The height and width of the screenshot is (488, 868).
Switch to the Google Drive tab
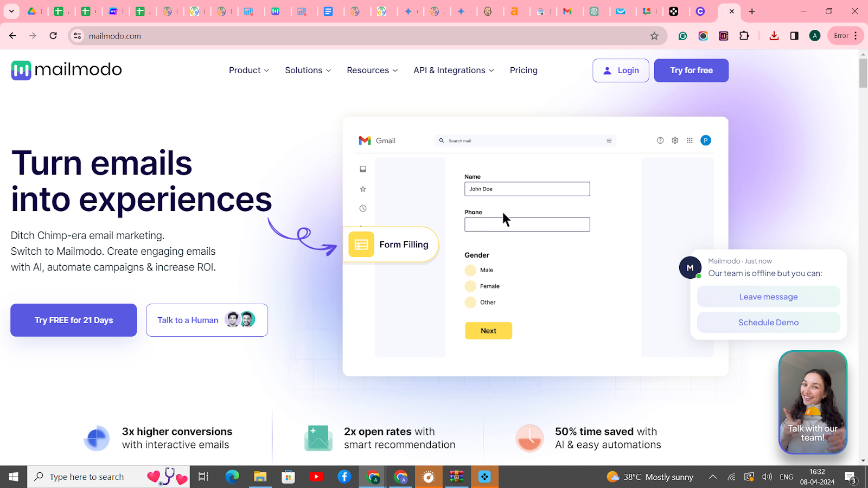pyautogui.click(x=32, y=11)
